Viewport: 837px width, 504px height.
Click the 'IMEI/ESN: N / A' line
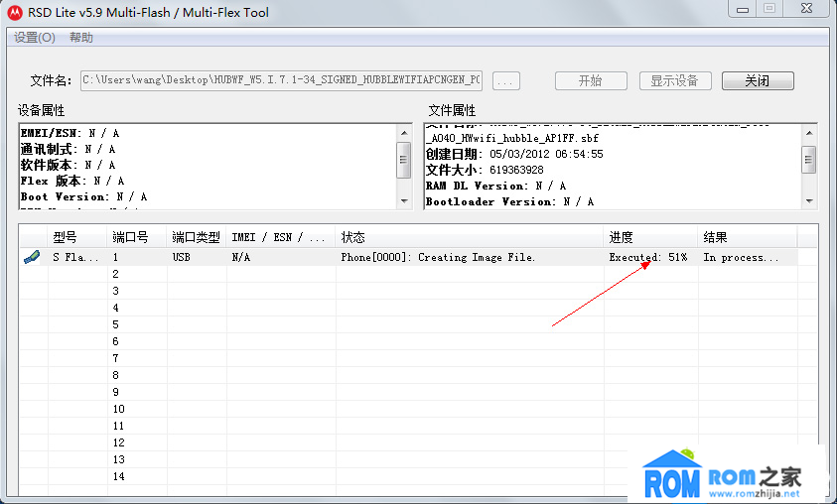[x=70, y=133]
